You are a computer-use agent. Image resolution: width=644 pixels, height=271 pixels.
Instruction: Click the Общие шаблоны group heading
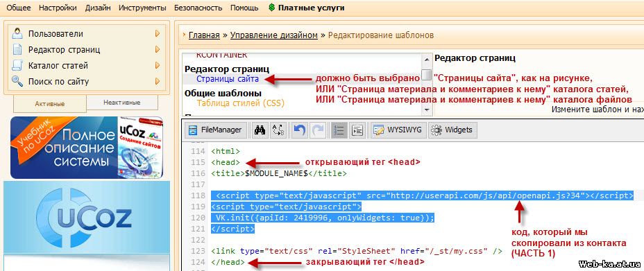[x=223, y=93]
